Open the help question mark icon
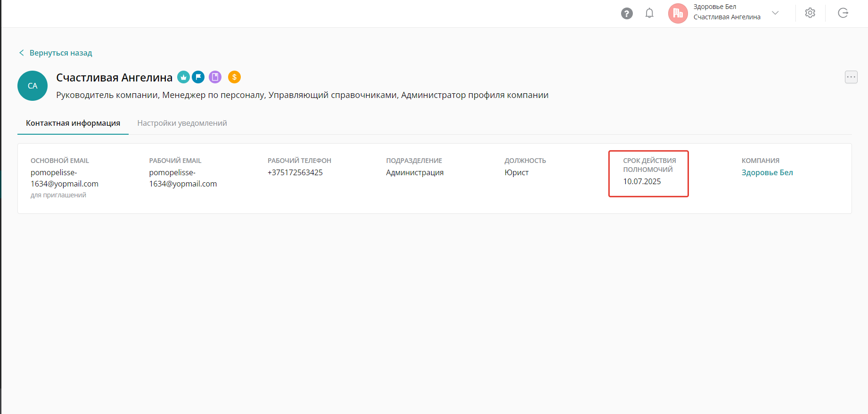Screen dimensions: 868x414 [627, 14]
